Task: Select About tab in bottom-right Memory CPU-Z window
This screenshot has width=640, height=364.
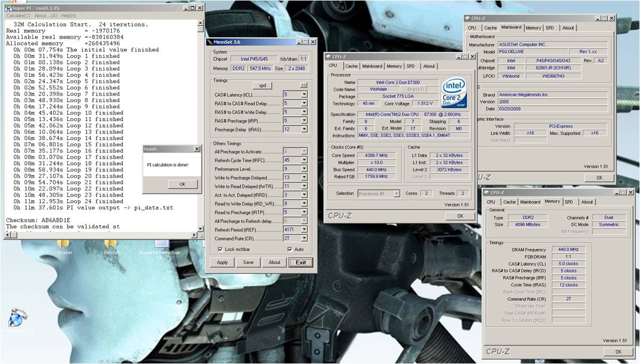Action: click(587, 202)
